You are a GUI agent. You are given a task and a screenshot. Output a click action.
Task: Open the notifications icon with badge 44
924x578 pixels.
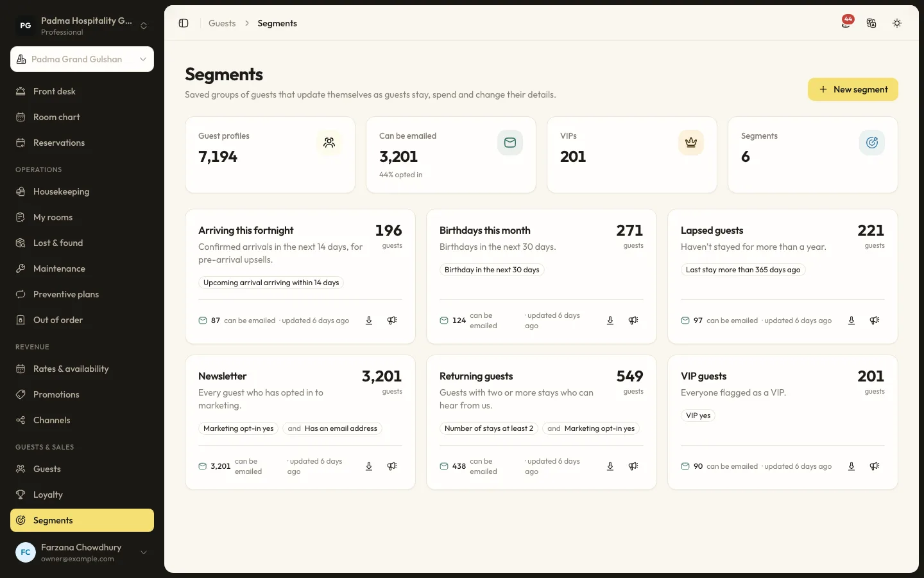pyautogui.click(x=847, y=23)
